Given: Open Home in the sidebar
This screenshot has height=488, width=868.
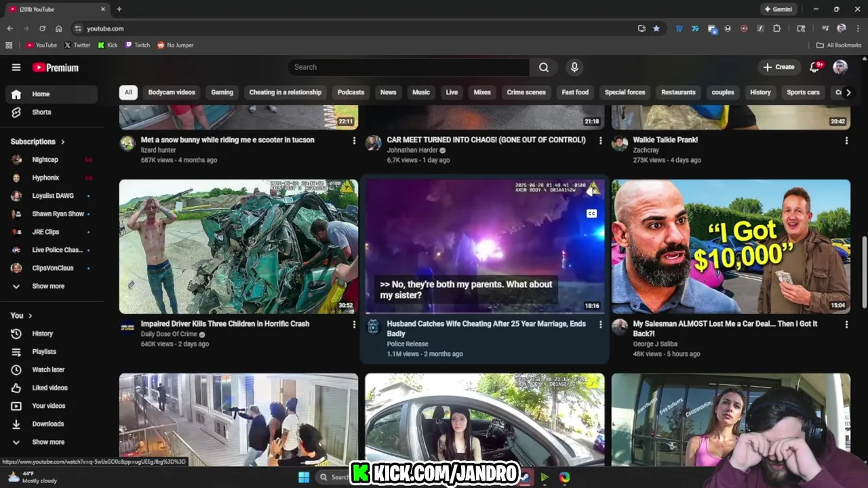Looking at the screenshot, I should 52,94.
